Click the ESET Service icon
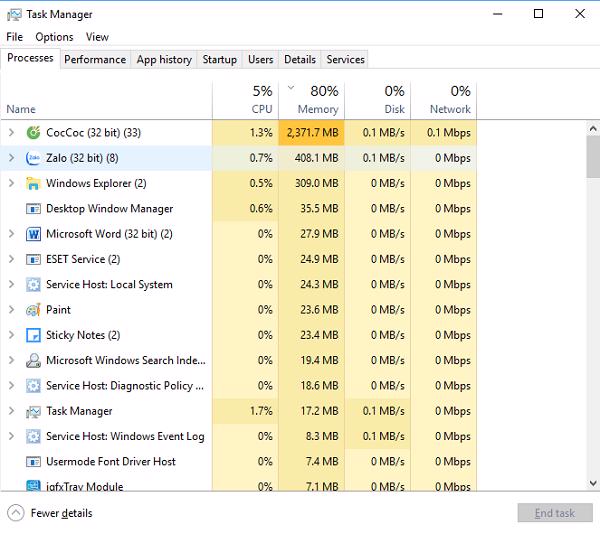 pos(33,259)
